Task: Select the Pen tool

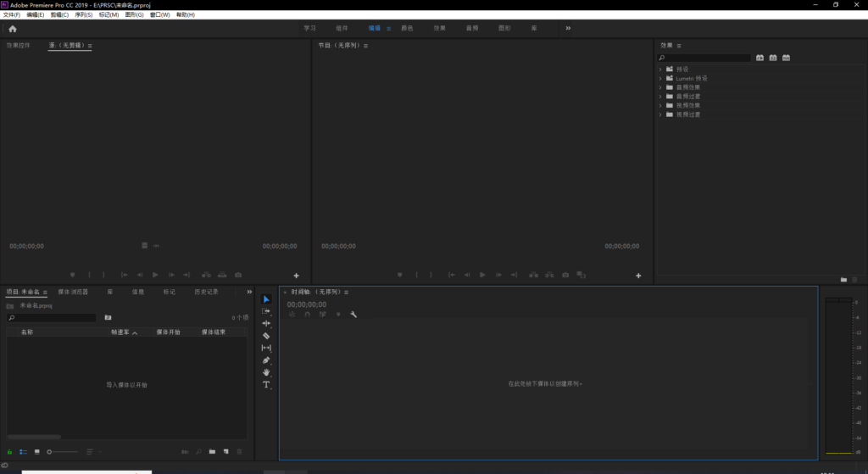Action: pos(266,360)
